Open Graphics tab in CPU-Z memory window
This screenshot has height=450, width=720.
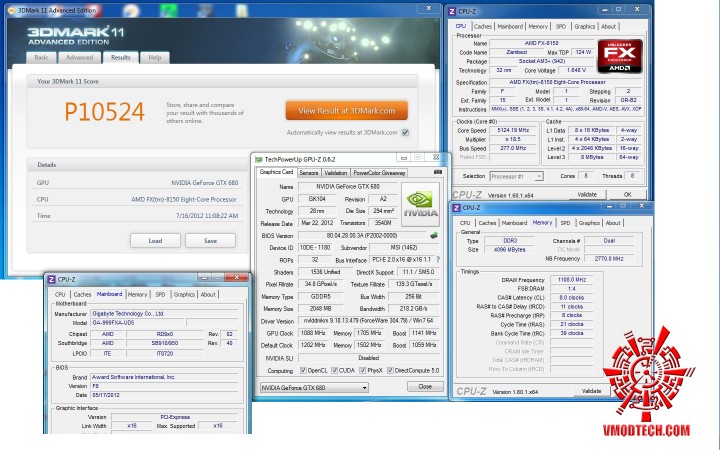click(589, 223)
